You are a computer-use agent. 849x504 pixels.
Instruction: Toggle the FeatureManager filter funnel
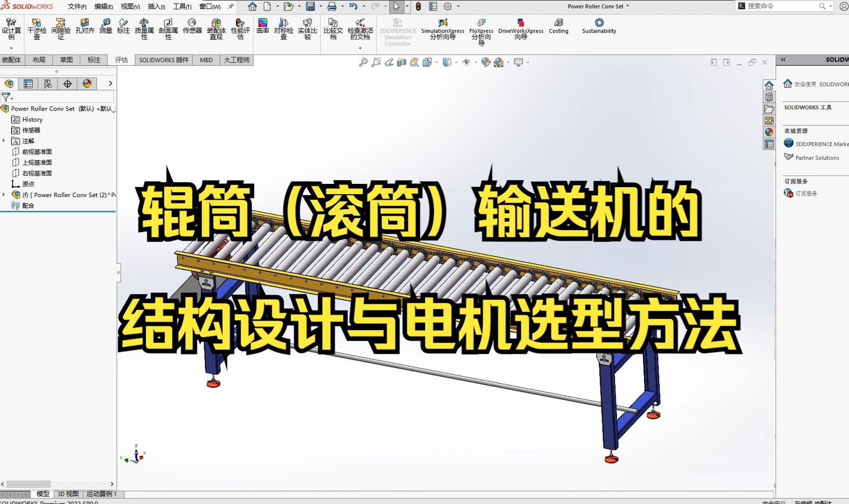pyautogui.click(x=6, y=97)
